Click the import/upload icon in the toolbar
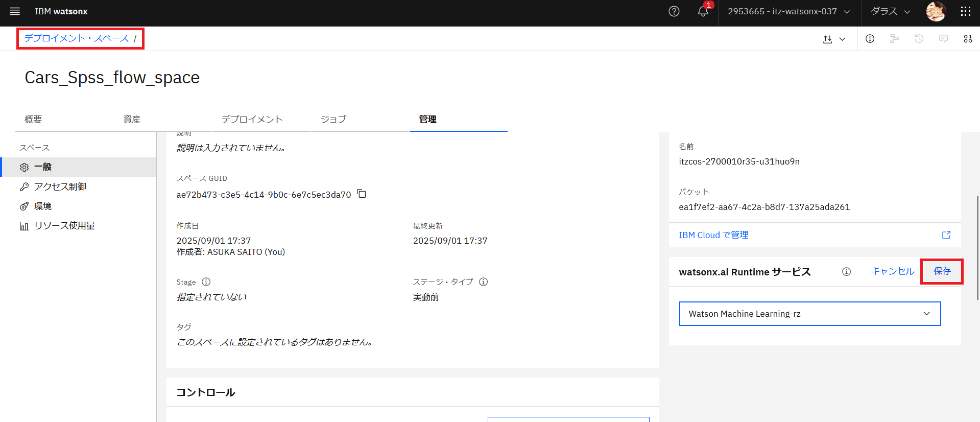Screen dimensions: 980x422 [x=827, y=39]
